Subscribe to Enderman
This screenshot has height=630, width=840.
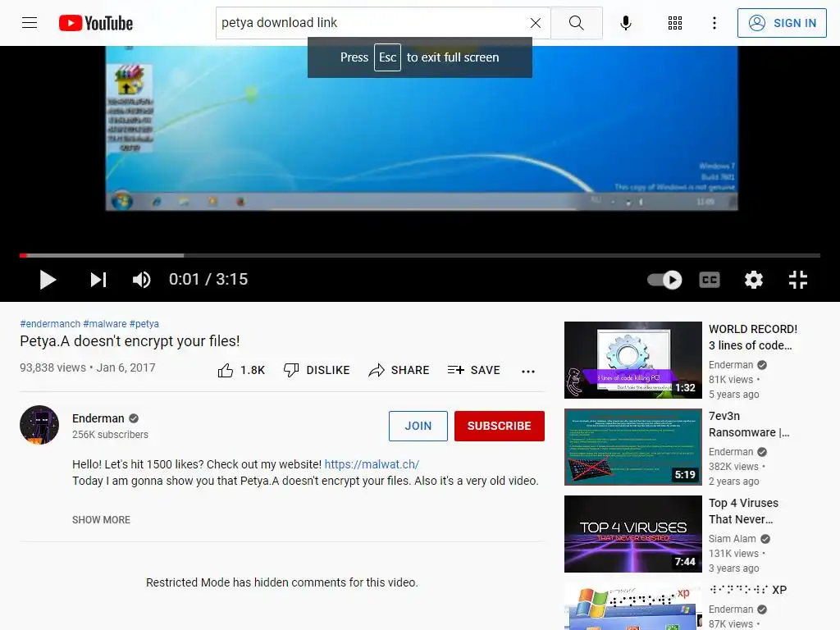500,426
